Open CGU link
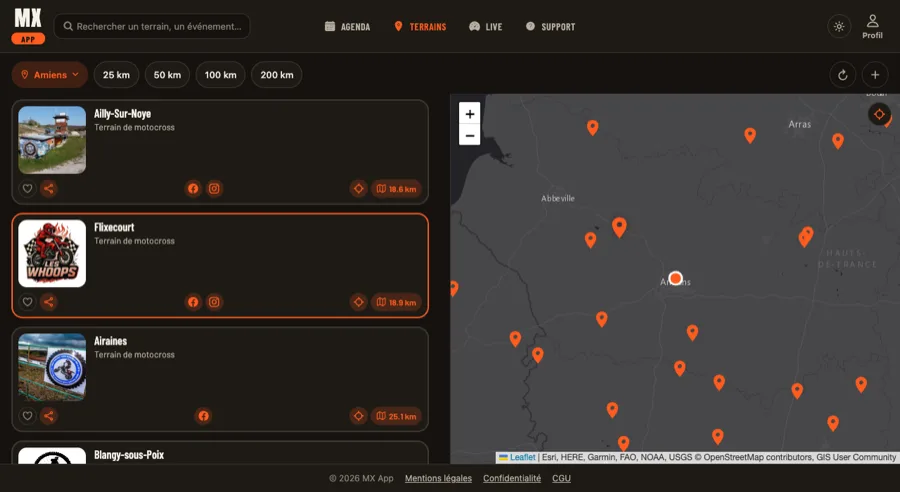 point(561,478)
